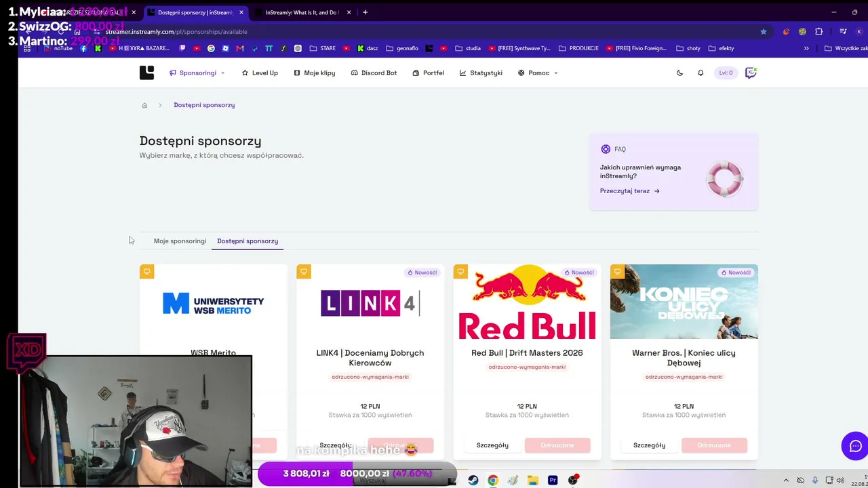Open OBS Studio from the taskbar
Viewport: 868px width, 488px height.
click(573, 480)
